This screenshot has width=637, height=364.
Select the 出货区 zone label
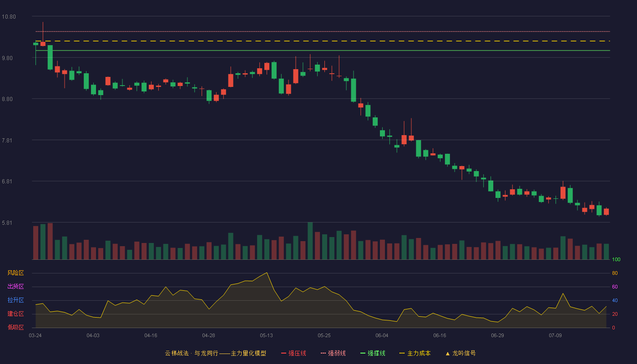(15, 287)
